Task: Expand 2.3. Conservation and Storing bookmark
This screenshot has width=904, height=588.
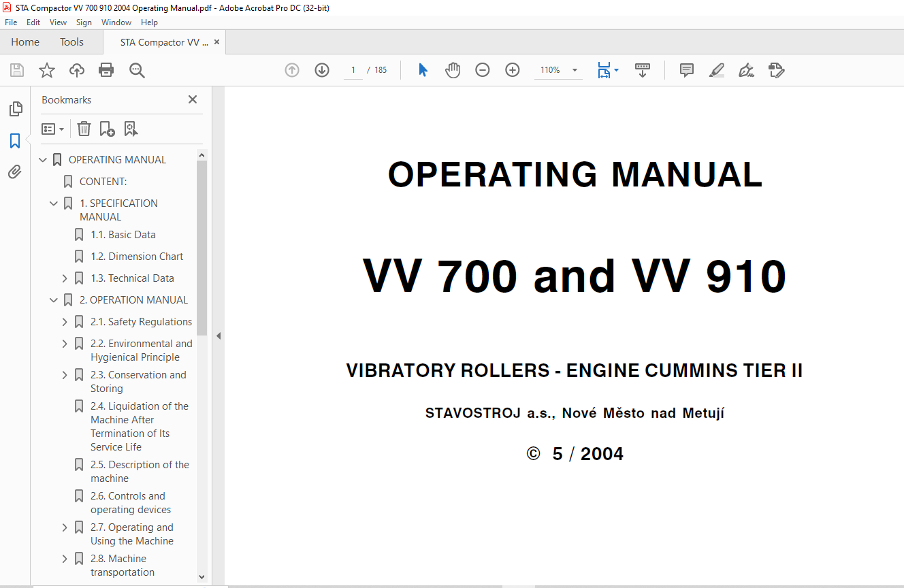Action: pyautogui.click(x=65, y=375)
